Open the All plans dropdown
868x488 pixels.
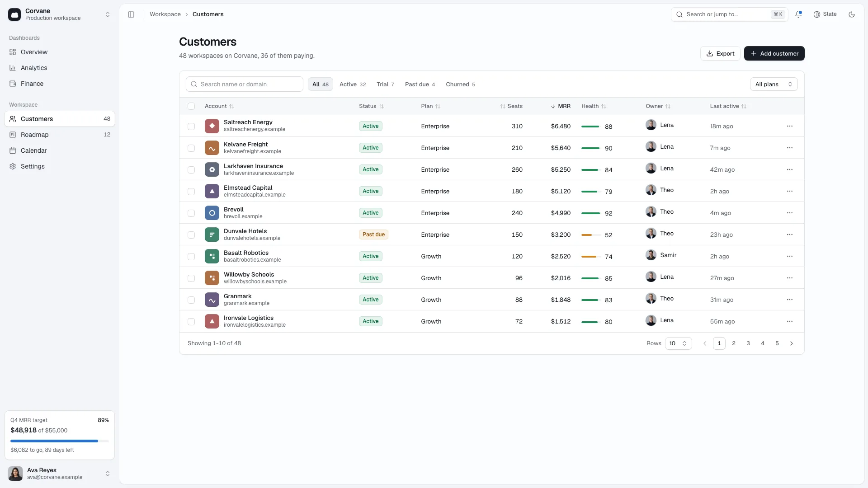(x=774, y=84)
